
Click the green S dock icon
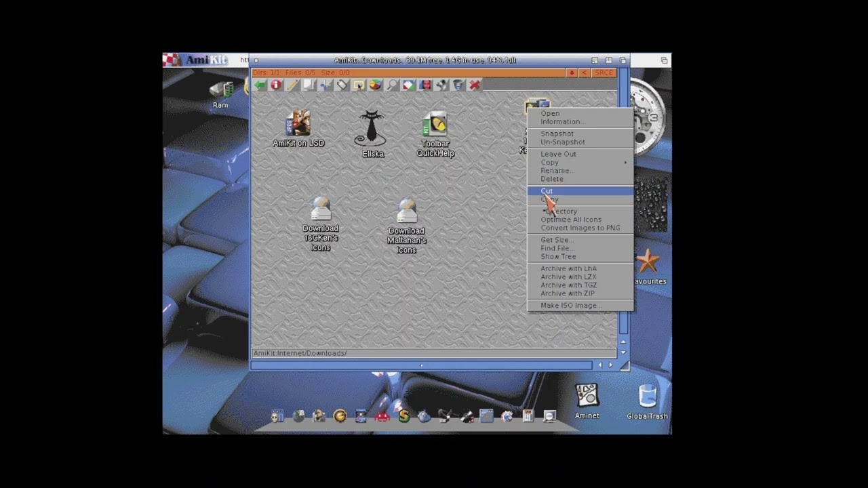point(403,415)
